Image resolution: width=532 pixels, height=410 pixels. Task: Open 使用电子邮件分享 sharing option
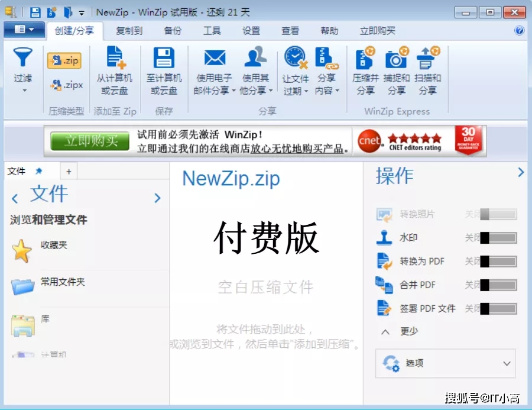214,71
